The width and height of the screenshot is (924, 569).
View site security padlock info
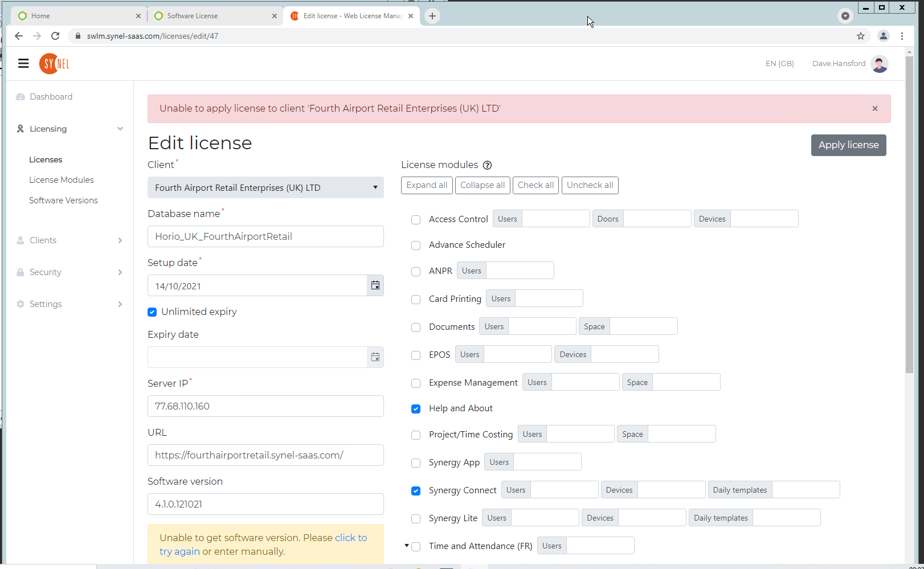[x=78, y=36]
